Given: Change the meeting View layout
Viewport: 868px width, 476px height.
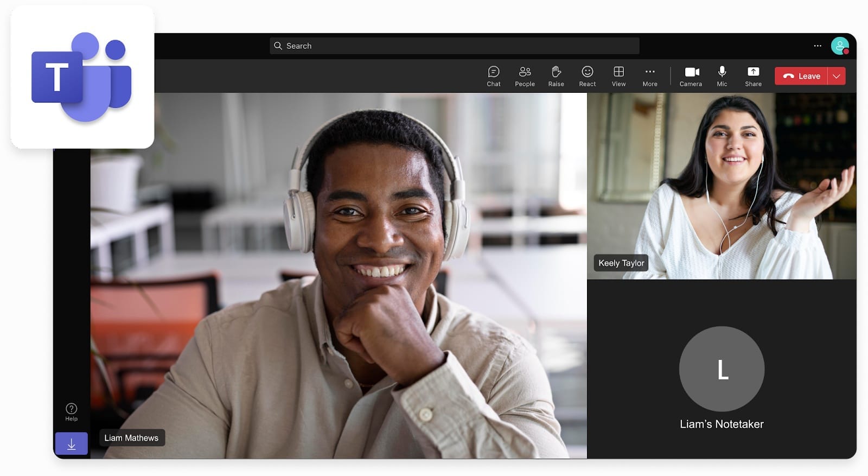Looking at the screenshot, I should (618, 76).
